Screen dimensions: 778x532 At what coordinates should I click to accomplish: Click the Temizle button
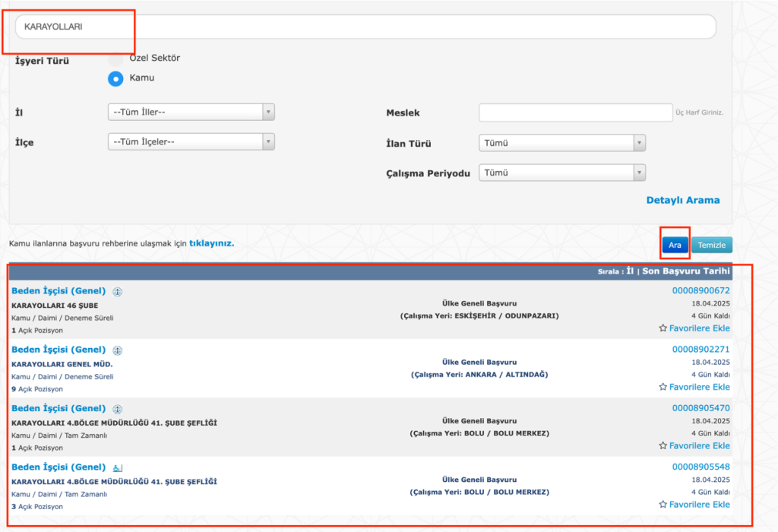click(711, 245)
